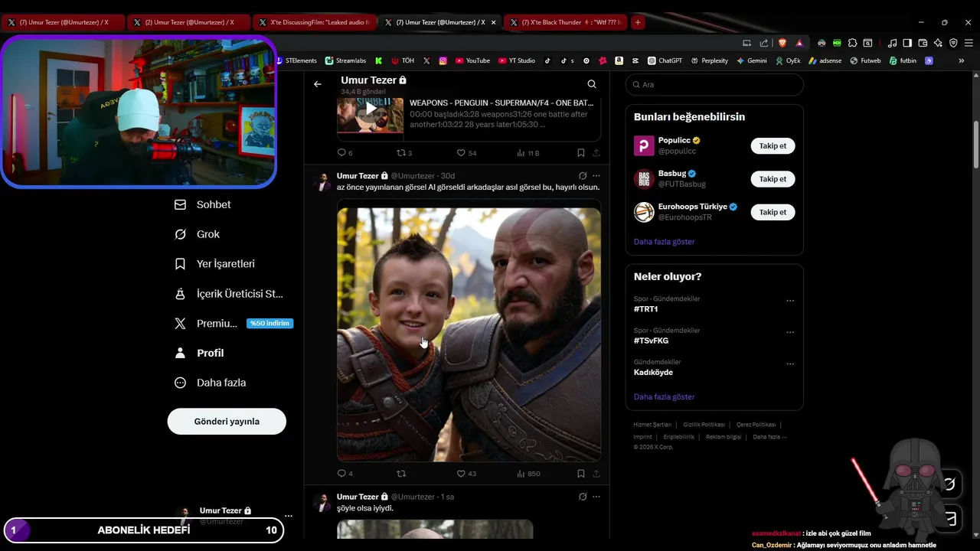980x551 pixels.
Task: Open Populicc profile avatar
Action: pyautogui.click(x=644, y=145)
